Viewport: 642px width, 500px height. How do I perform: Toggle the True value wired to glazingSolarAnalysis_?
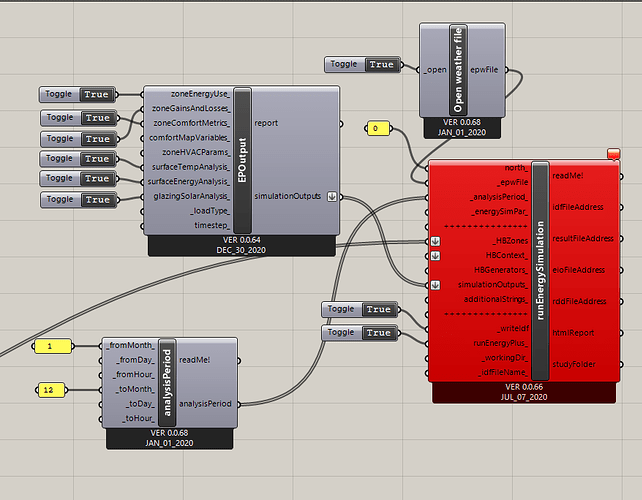coord(97,200)
